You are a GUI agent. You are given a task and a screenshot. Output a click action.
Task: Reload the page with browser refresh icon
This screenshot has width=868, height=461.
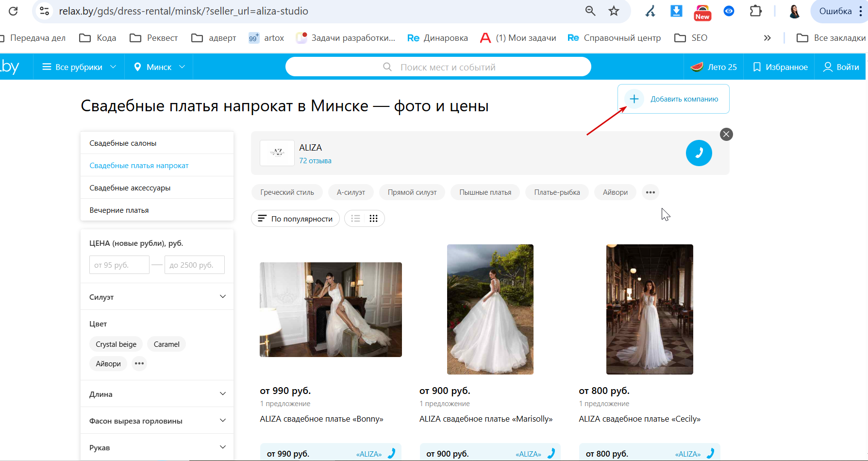coord(13,11)
